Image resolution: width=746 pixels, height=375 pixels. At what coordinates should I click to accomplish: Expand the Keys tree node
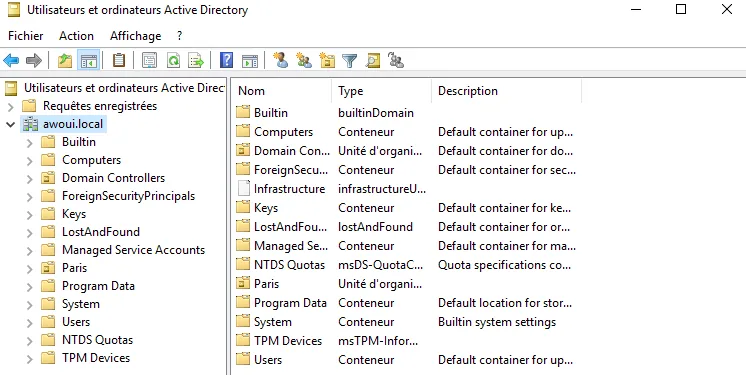[x=29, y=214]
